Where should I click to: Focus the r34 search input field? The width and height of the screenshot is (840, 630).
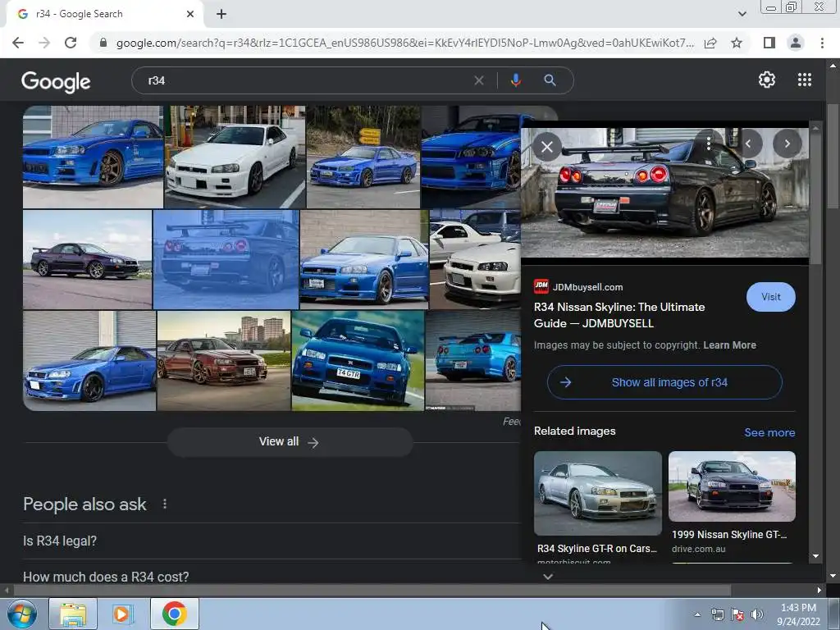click(x=305, y=80)
